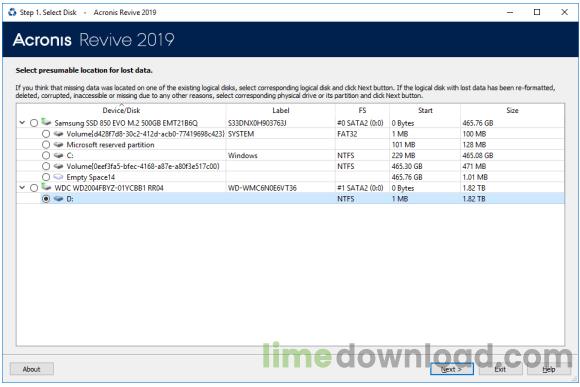Click the SYSTEM label cell
580x387 pixels.
tap(241, 134)
